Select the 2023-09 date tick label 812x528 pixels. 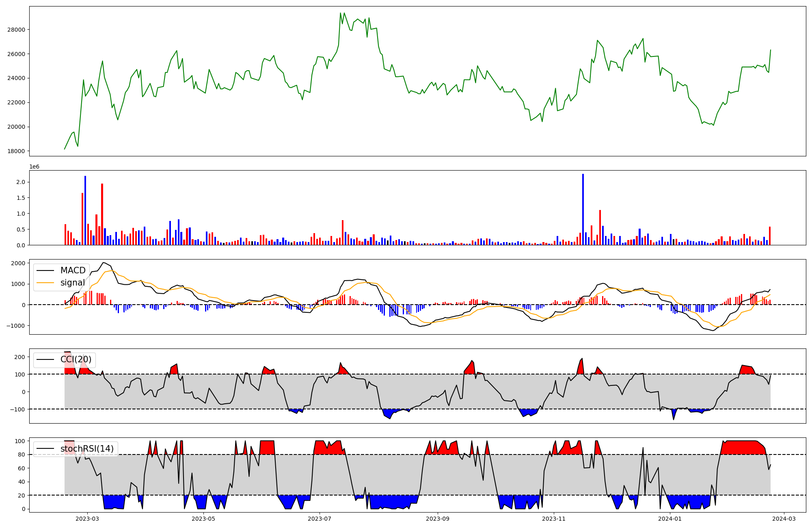438,519
